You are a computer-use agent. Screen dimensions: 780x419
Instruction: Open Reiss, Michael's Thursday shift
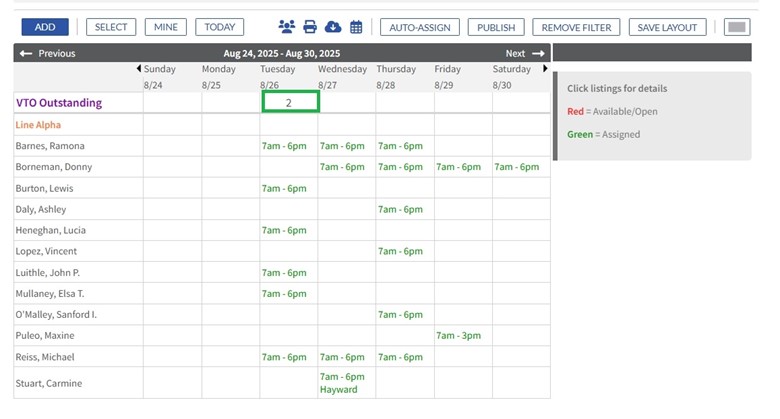[x=400, y=357]
